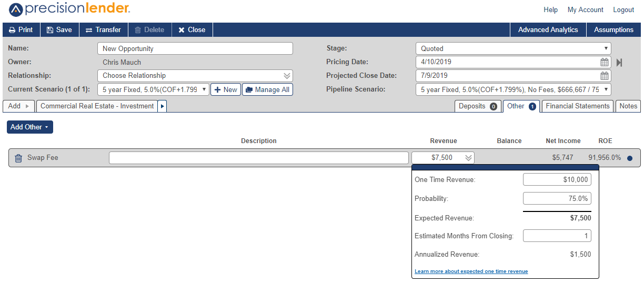Click Transfer in the toolbar
Image resolution: width=644 pixels, height=283 pixels.
pyautogui.click(x=103, y=30)
